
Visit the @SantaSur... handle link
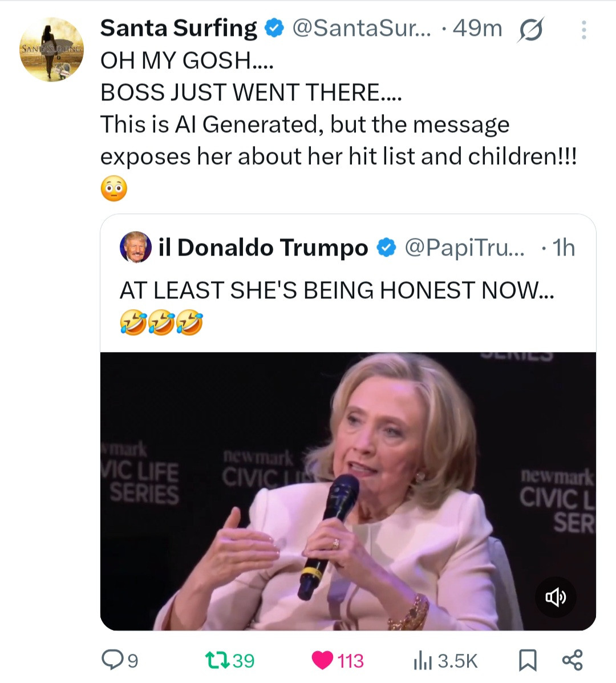(362, 29)
